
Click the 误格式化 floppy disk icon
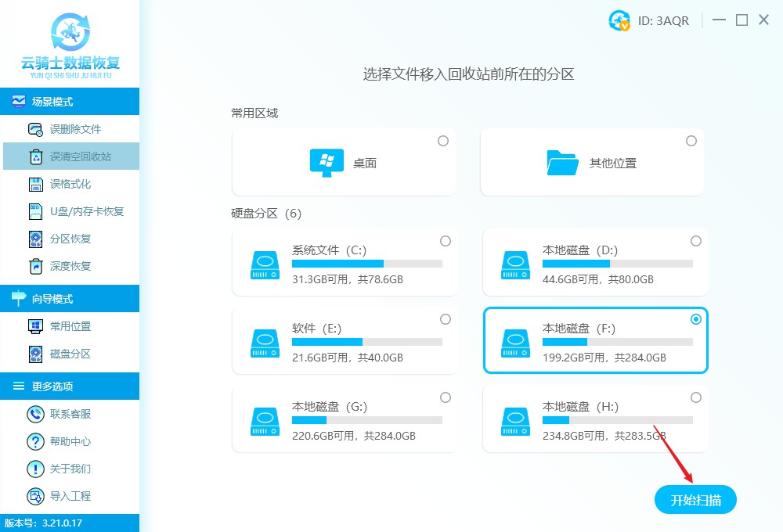pyautogui.click(x=35, y=184)
